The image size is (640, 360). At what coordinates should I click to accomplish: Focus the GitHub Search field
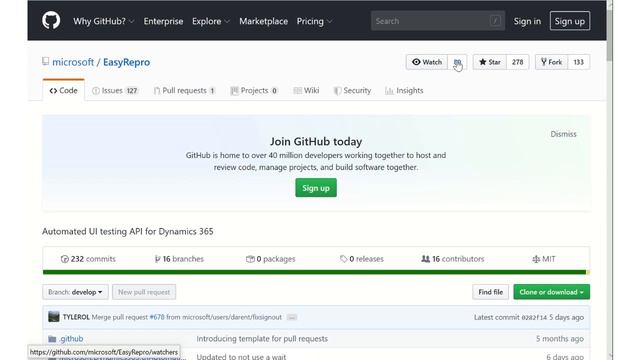(438, 21)
